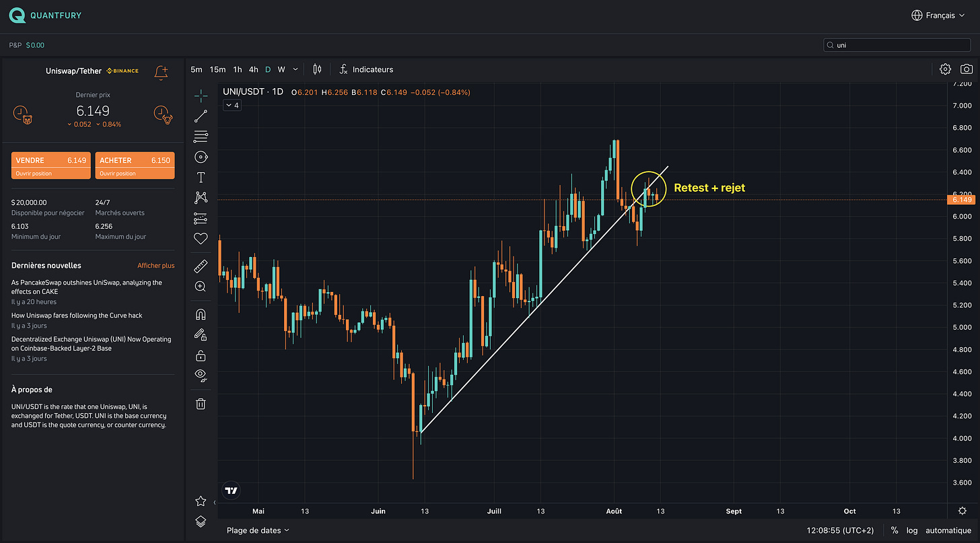Select the 4h timeframe

click(253, 69)
